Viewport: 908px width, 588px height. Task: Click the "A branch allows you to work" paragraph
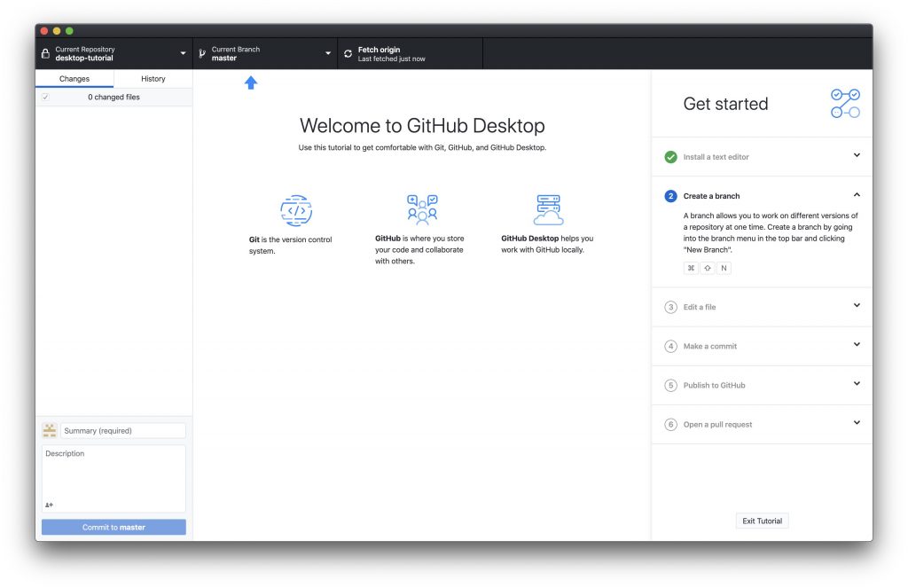pyautogui.click(x=771, y=232)
